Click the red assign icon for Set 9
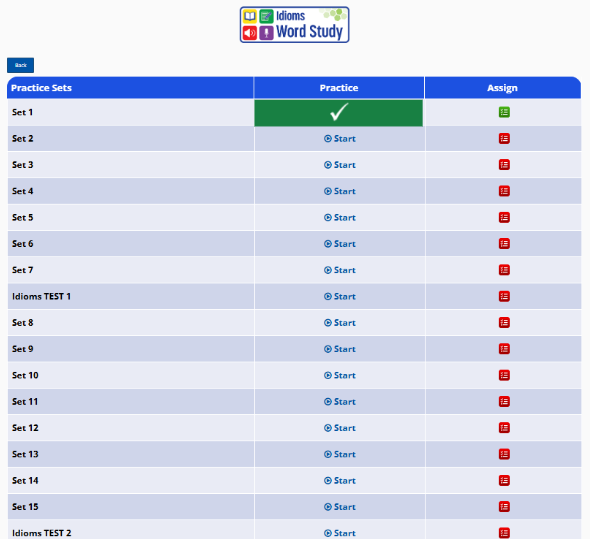The height and width of the screenshot is (539, 590). pyautogui.click(x=504, y=349)
